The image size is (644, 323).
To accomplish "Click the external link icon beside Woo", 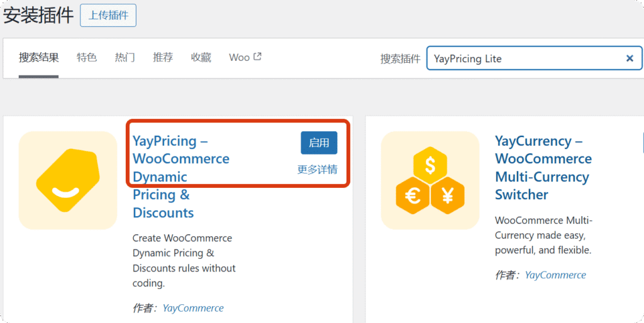I will tap(257, 57).
